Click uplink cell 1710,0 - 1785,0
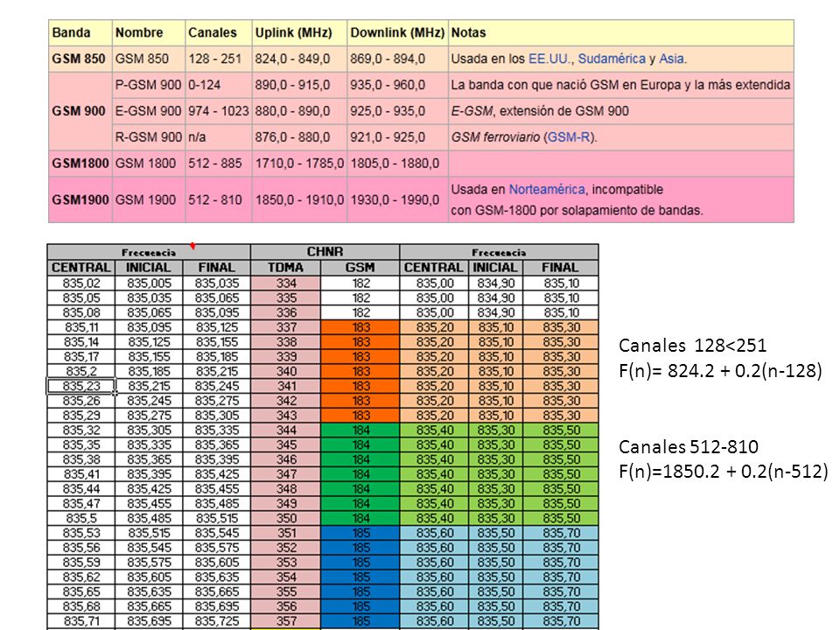Screen dimensions: 840x630 tap(299, 164)
